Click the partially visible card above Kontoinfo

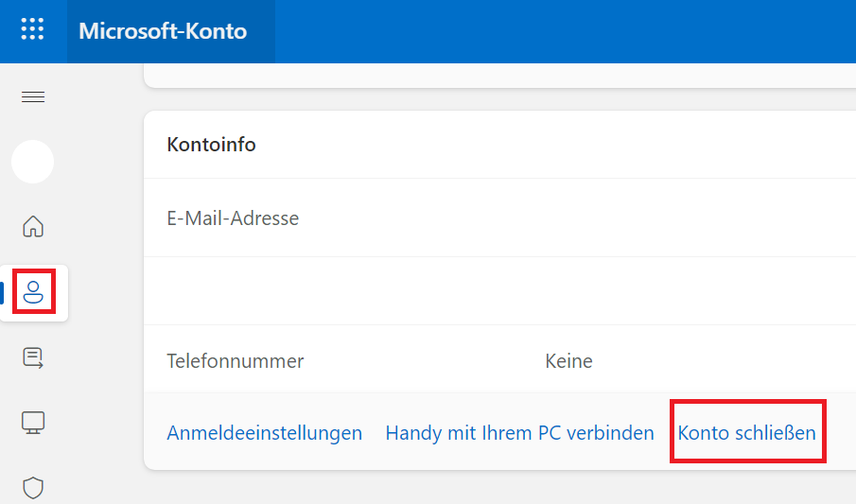[500, 76]
